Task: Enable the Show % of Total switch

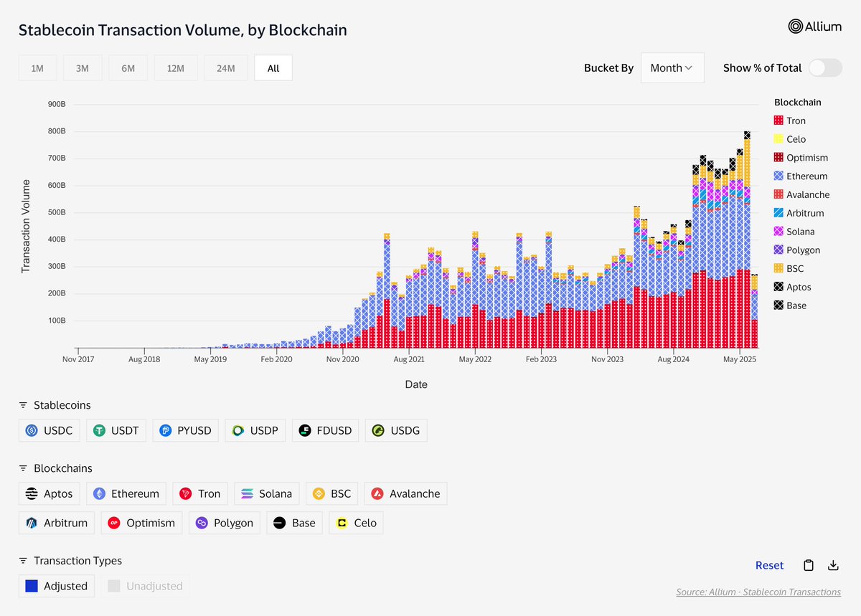Action: [825, 67]
